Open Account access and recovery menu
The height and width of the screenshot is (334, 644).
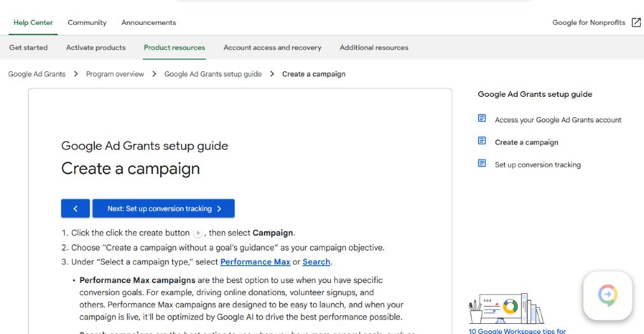[272, 48]
